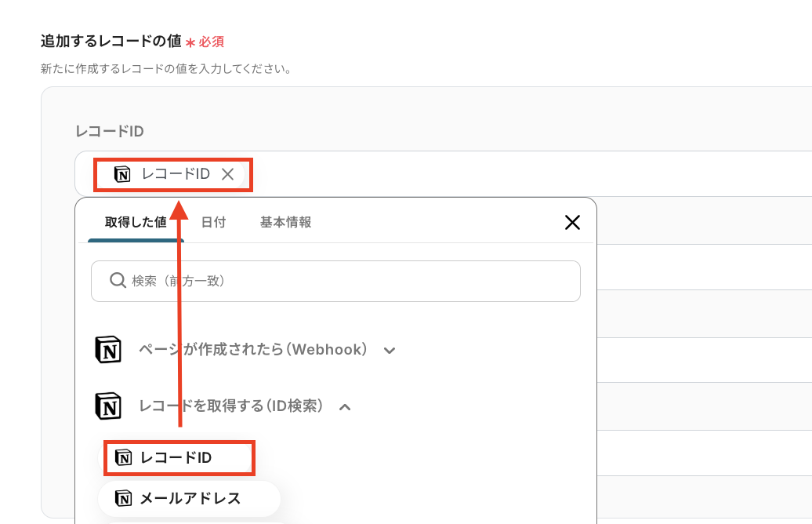The width and height of the screenshot is (812, 524).
Task: Select the レコードID chip label in the field
Action: tap(176, 174)
